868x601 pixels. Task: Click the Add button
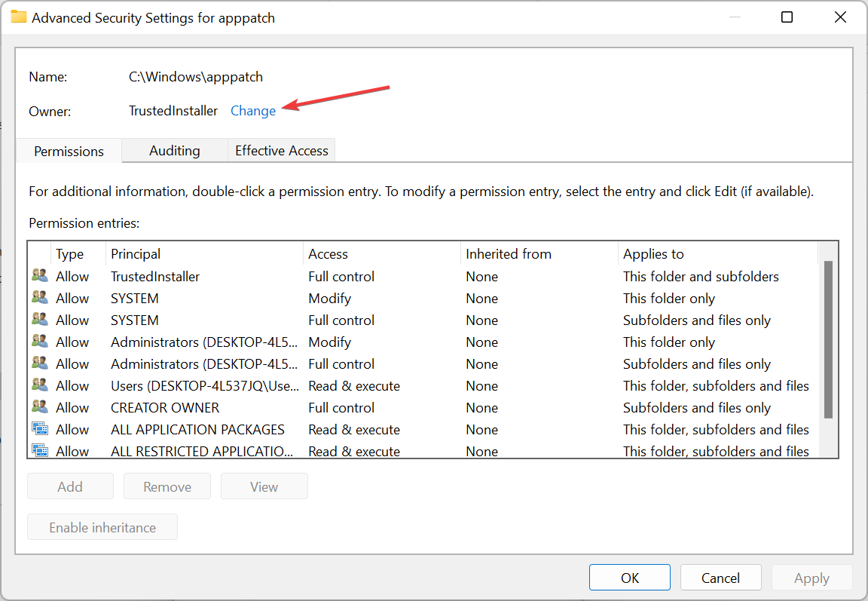click(70, 486)
